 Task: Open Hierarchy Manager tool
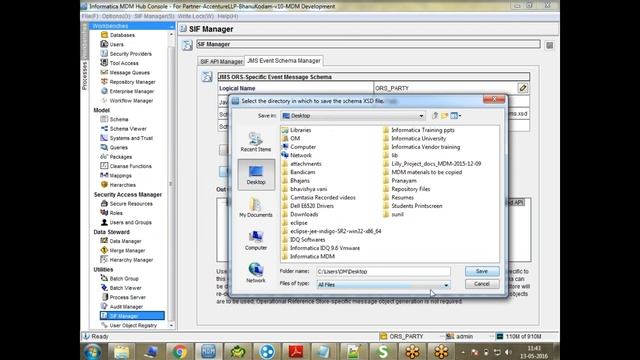pyautogui.click(x=131, y=260)
